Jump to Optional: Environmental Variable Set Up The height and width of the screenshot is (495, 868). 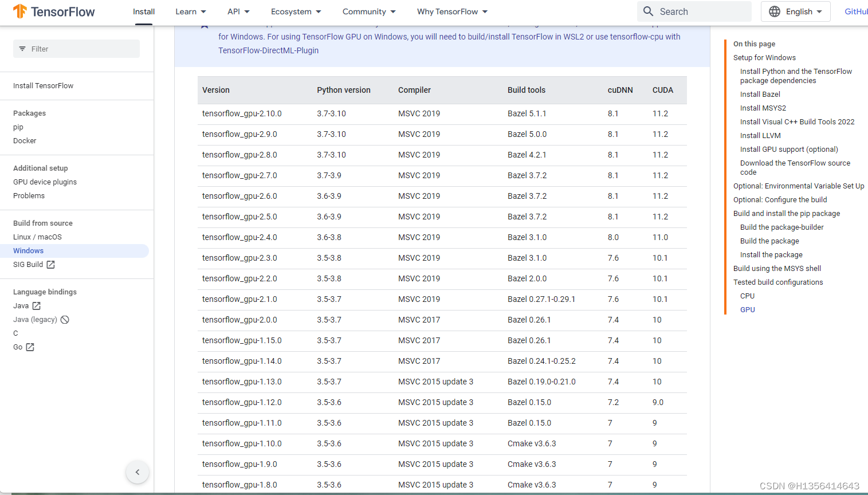pyautogui.click(x=799, y=186)
